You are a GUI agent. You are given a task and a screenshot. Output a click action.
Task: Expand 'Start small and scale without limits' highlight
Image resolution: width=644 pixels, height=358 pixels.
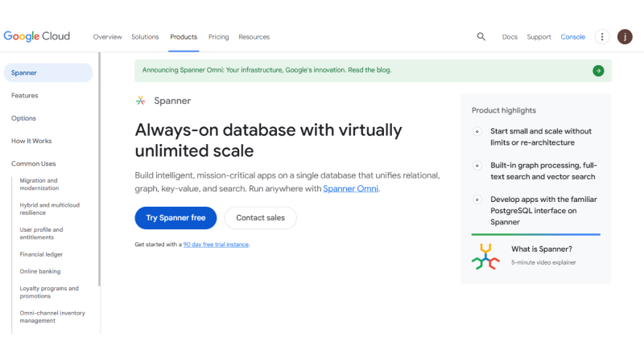[477, 131]
